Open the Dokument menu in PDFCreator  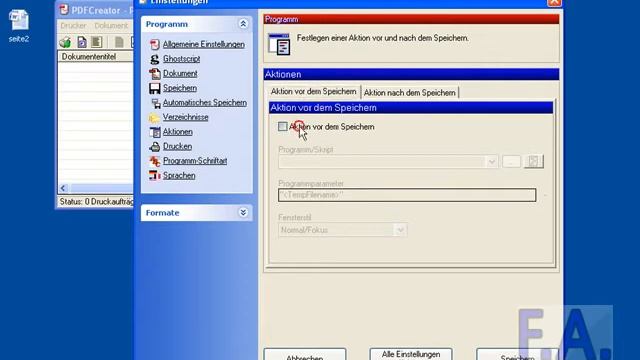click(111, 26)
